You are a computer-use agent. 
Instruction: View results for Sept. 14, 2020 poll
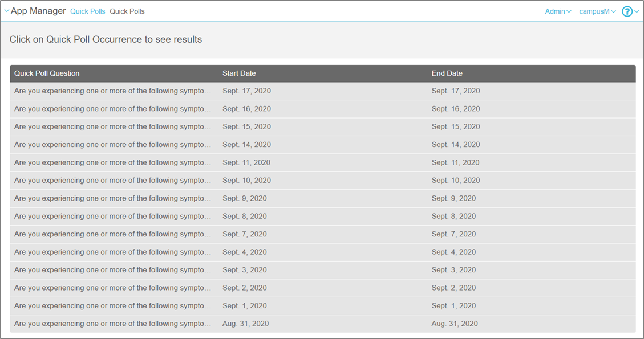113,145
